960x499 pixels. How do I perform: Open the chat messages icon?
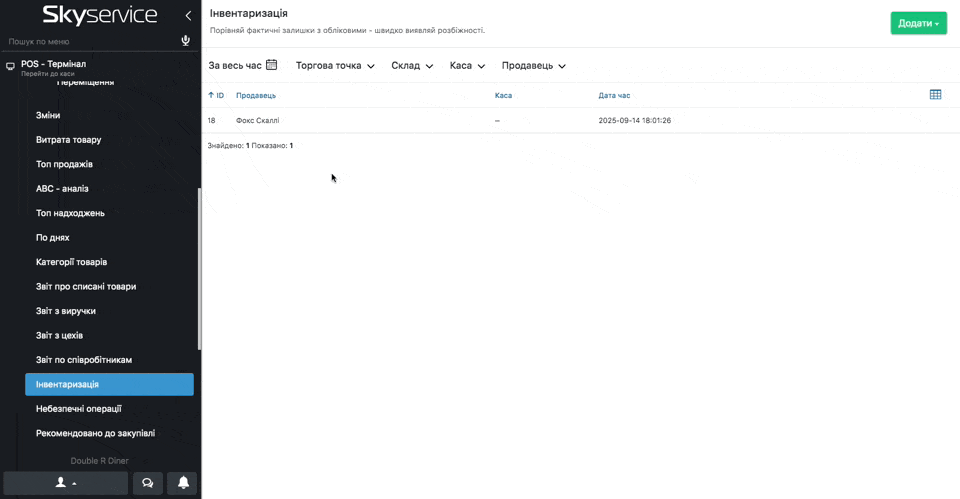(x=147, y=483)
